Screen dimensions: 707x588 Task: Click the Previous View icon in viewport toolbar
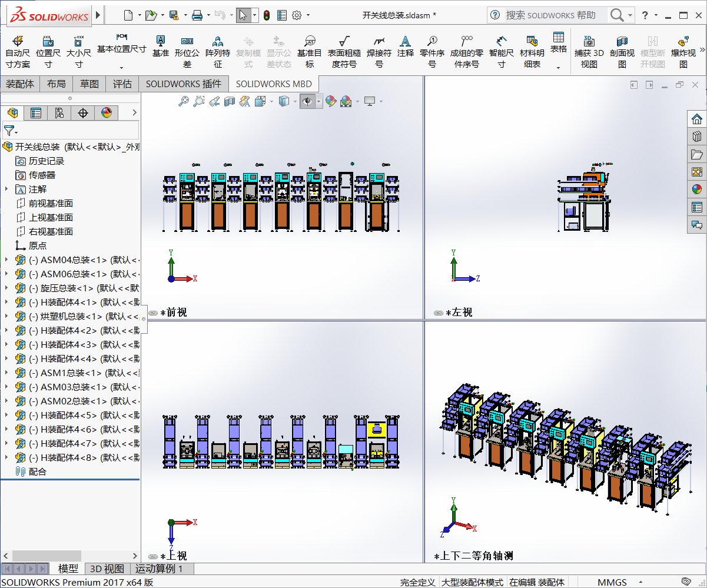[x=214, y=101]
